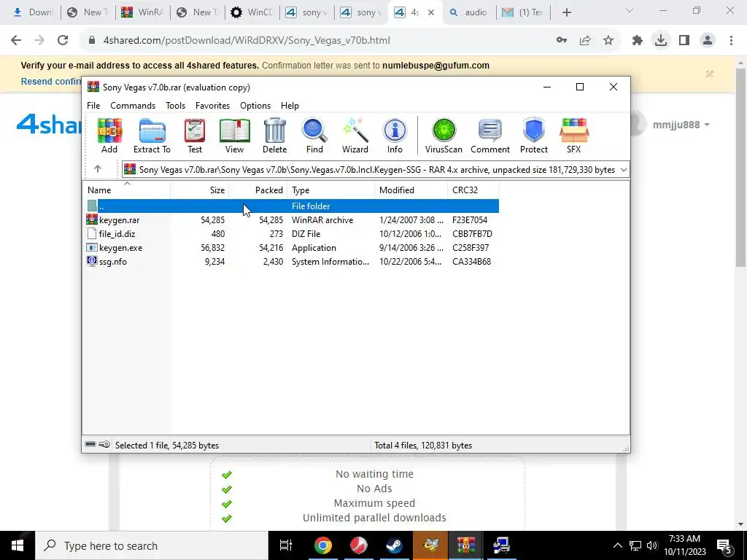Click the Protect shield icon
This screenshot has height=560, width=747.
(x=533, y=136)
